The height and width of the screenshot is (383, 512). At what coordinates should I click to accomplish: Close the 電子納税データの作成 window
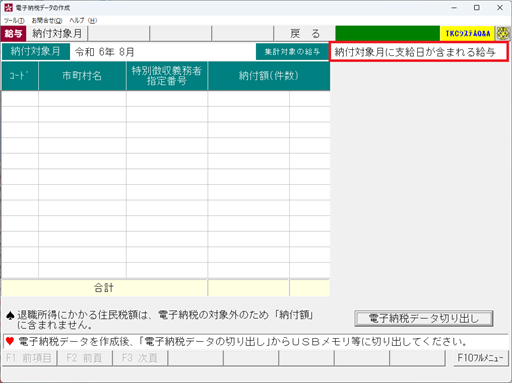pos(500,8)
